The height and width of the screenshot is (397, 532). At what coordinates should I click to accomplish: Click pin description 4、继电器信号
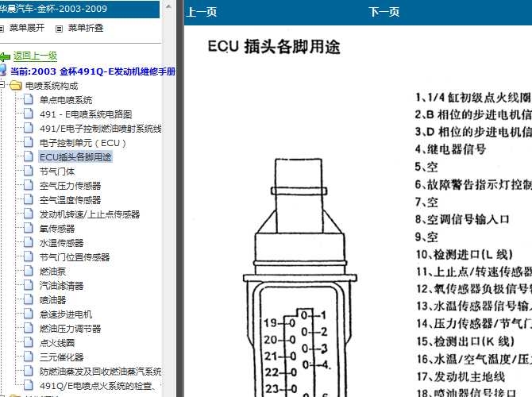450,149
